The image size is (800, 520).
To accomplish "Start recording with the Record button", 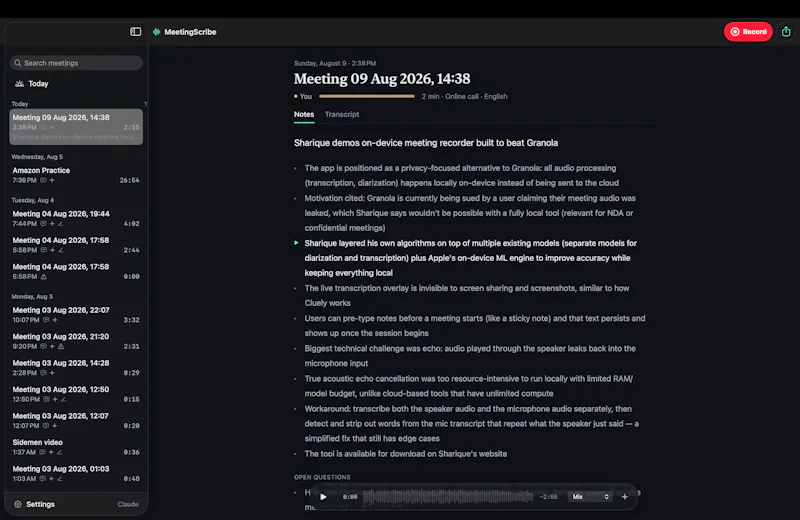I will (748, 32).
